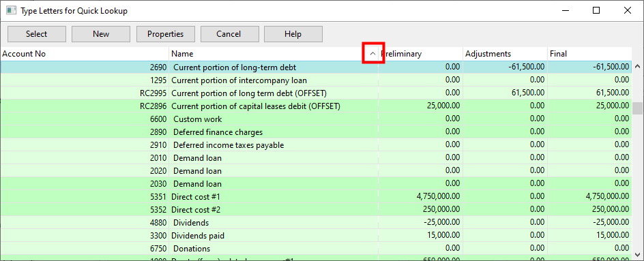Sort by Final column header

589,54
